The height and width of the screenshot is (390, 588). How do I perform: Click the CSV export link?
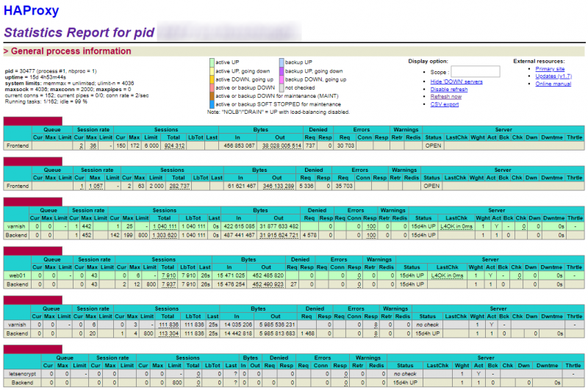tap(445, 104)
